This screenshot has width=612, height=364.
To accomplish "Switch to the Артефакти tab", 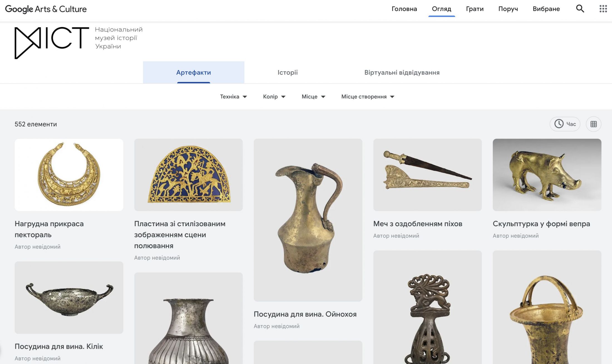I will click(194, 72).
